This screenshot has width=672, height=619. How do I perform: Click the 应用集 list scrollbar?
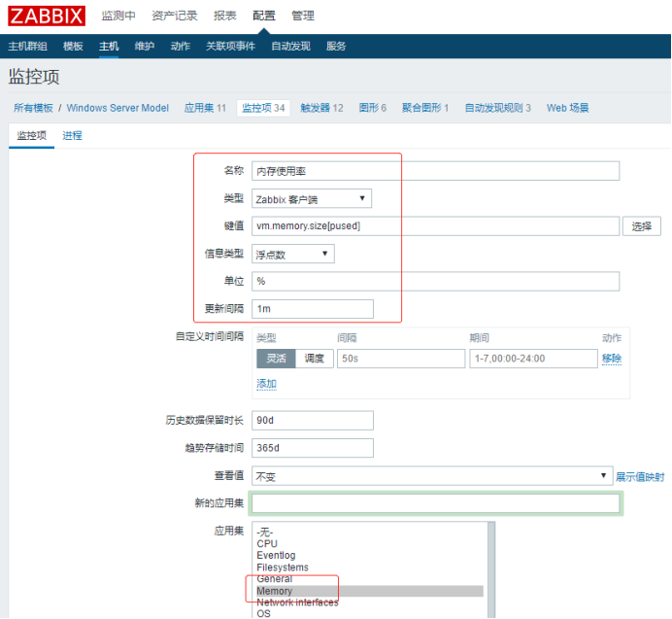(x=491, y=570)
